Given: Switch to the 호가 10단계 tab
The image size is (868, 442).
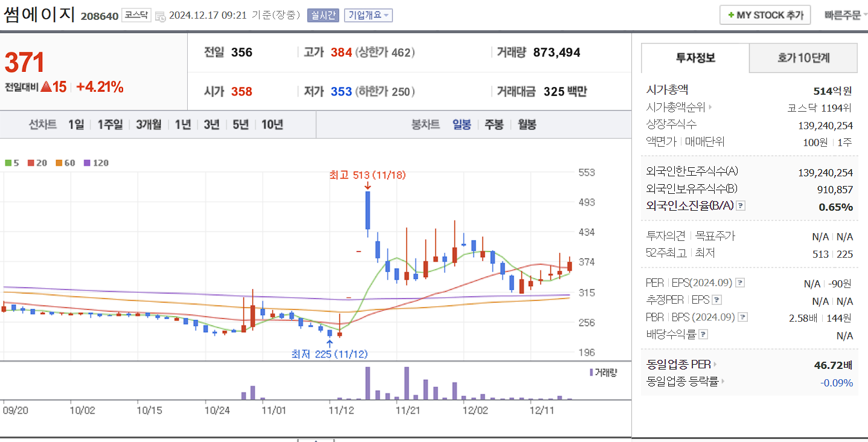Looking at the screenshot, I should (803, 57).
